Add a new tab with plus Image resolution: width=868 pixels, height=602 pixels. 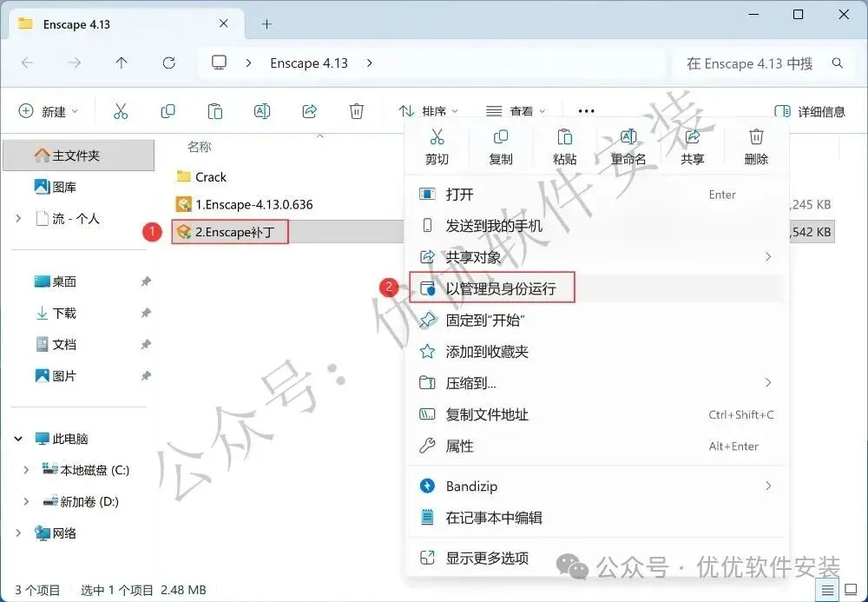(266, 23)
